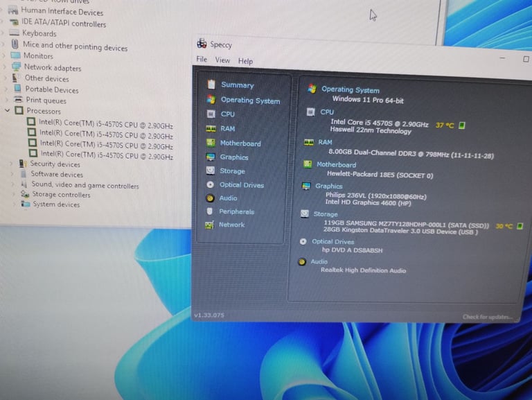
Task: Click the CPU icon in the summary panel
Action: tap(310, 112)
